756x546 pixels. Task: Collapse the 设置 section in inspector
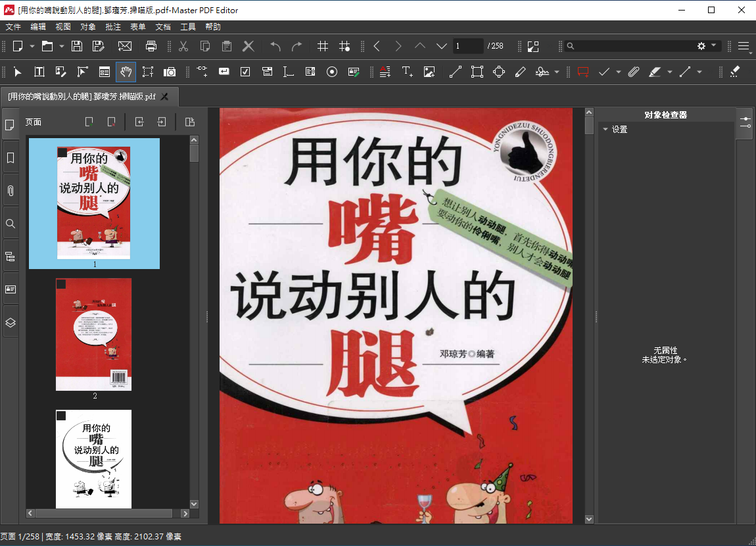(x=605, y=130)
